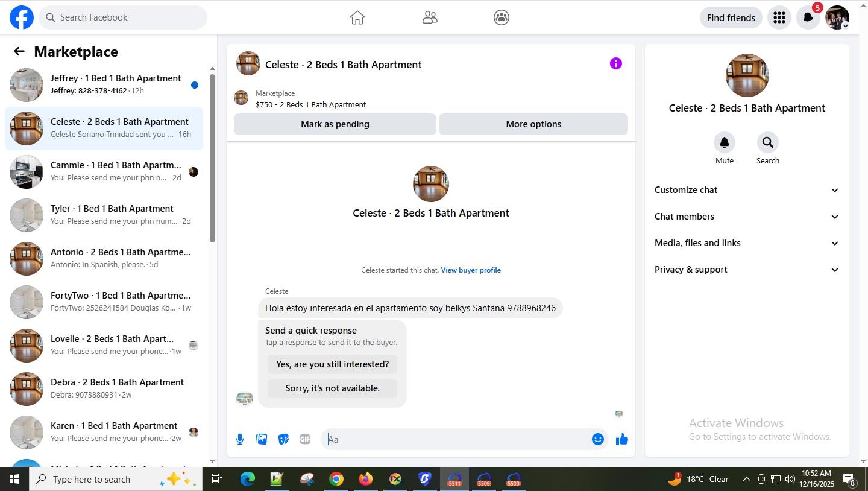Viewport: 868px width, 491px height.
Task: Open Task View on the taskbar
Action: (x=217, y=479)
